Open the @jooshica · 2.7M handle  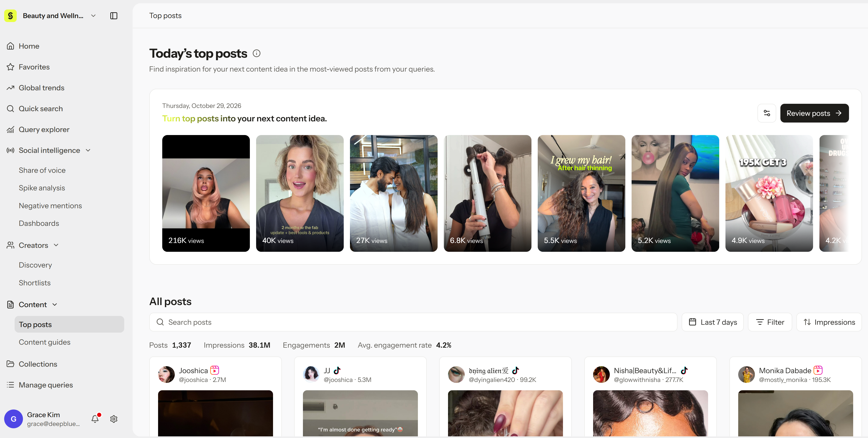tap(202, 380)
